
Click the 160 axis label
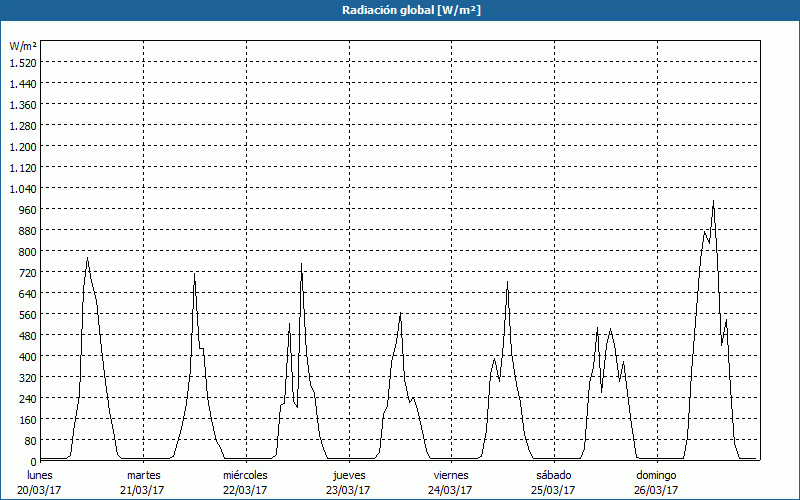coord(28,420)
